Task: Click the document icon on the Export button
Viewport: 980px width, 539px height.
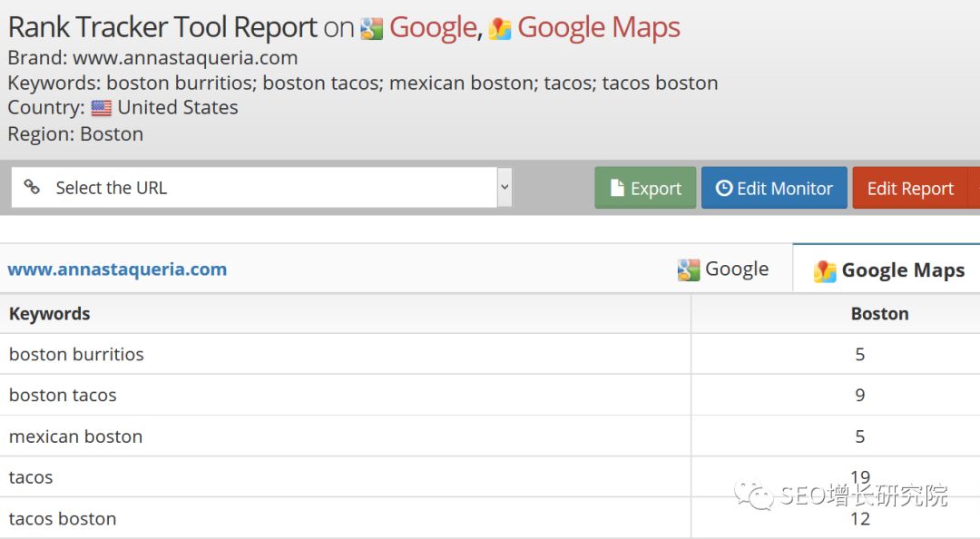Action: tap(617, 188)
